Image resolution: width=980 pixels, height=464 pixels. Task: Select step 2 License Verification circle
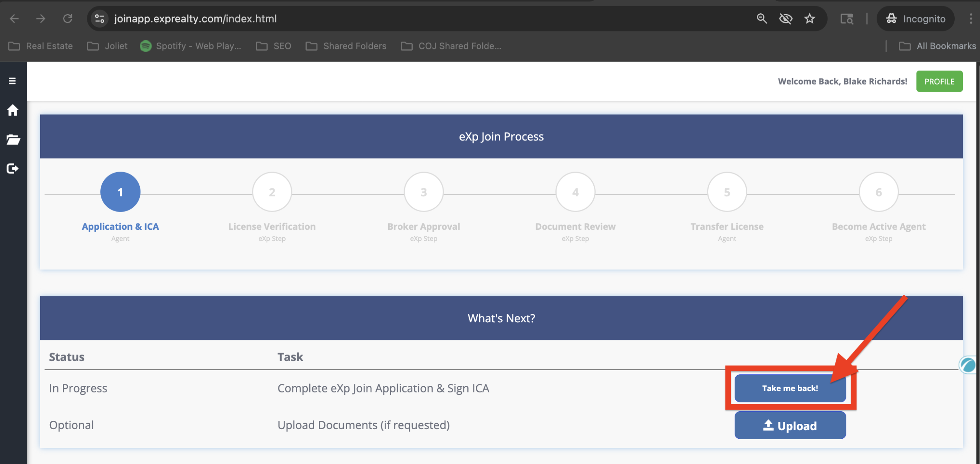click(272, 192)
